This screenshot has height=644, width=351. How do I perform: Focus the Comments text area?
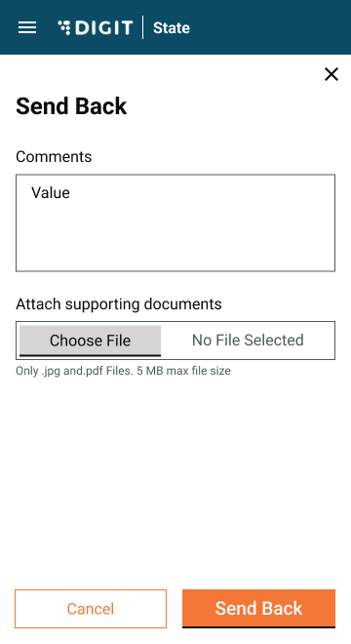(175, 223)
